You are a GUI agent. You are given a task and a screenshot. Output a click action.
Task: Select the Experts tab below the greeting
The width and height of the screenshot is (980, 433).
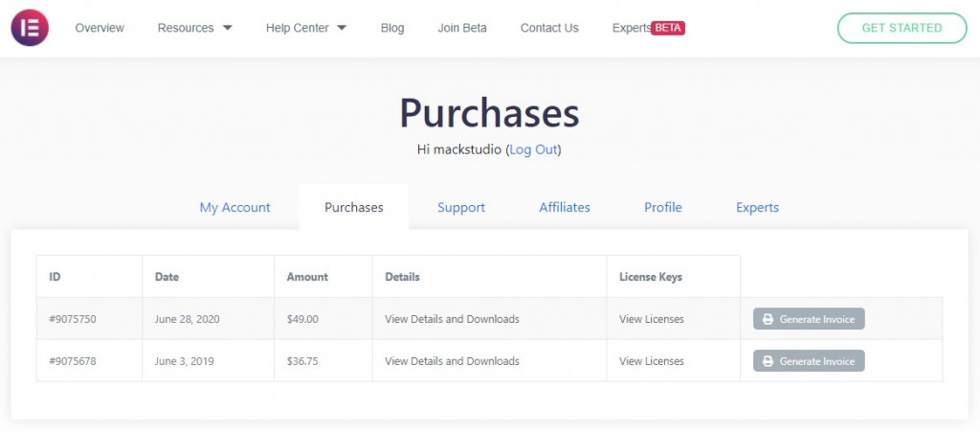click(757, 207)
